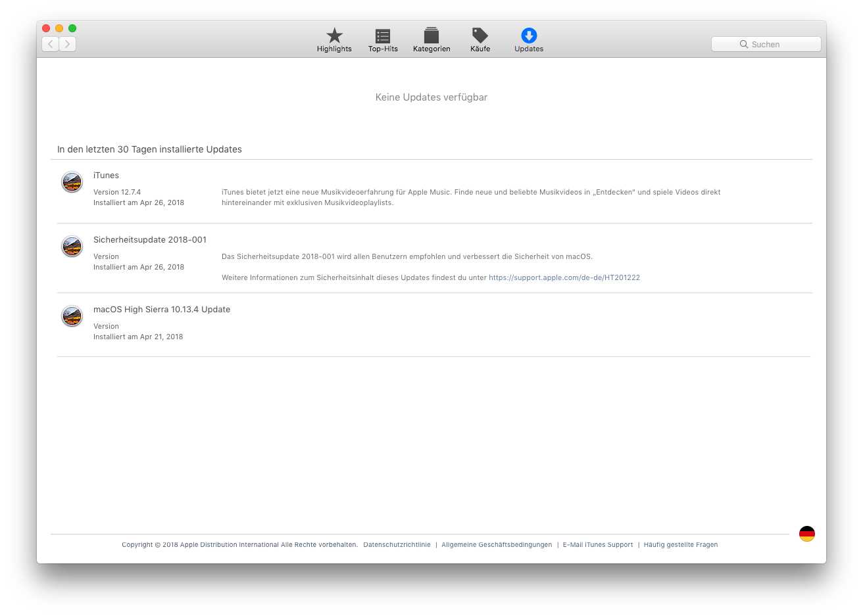Open Allgemeine Geschäftsbedingungen link
The width and height of the screenshot is (863, 616).
pyautogui.click(x=497, y=545)
